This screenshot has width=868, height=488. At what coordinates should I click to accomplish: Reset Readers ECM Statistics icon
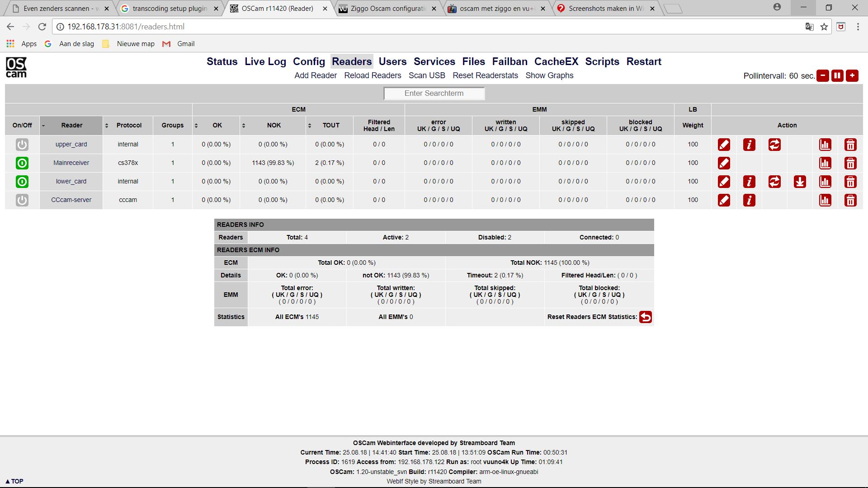click(x=645, y=317)
